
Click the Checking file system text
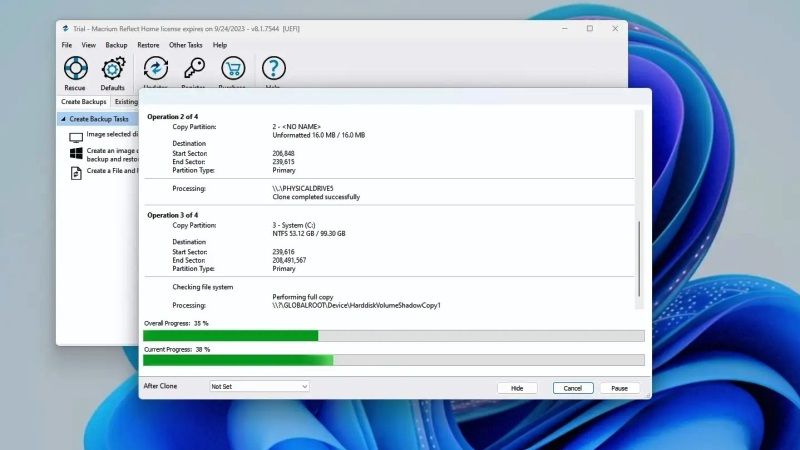tap(203, 287)
